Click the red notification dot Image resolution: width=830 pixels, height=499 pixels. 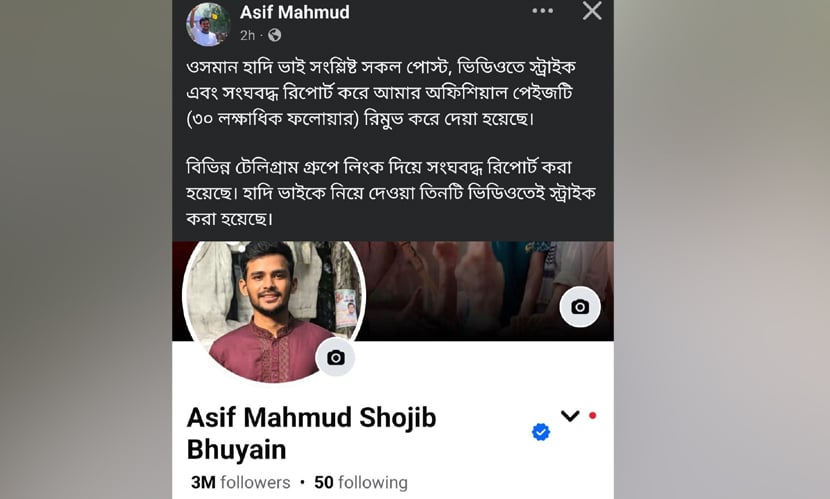592,415
